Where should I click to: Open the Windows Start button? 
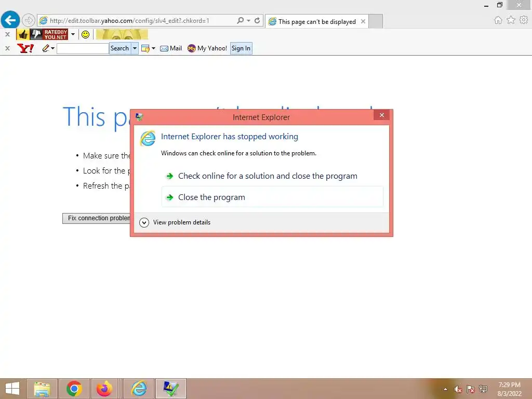point(12,389)
